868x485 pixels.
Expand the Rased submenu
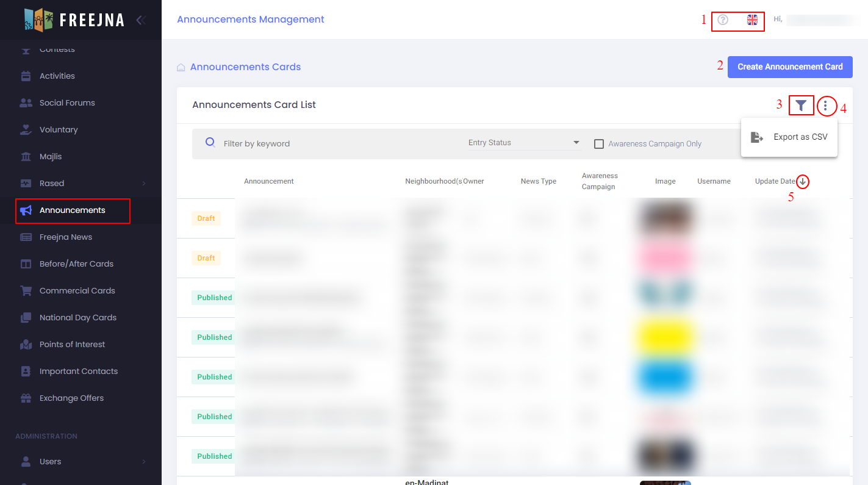[143, 183]
